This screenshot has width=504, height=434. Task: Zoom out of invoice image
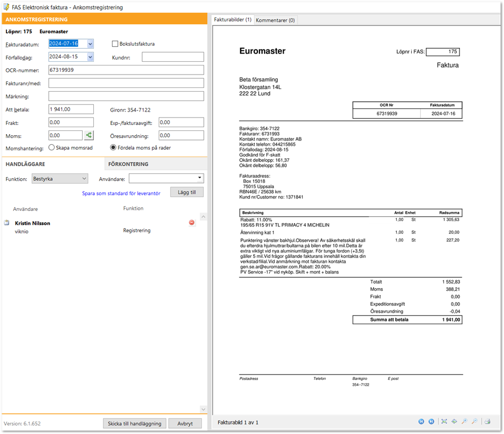click(475, 422)
